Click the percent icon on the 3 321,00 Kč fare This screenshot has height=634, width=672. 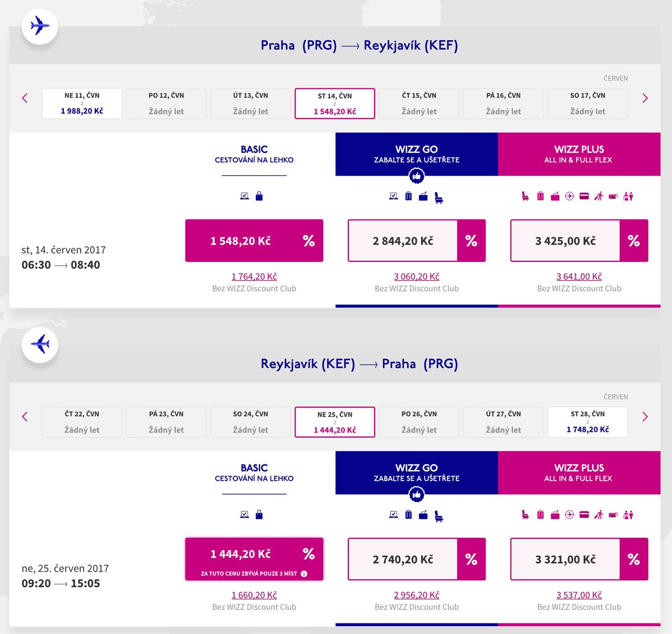point(633,560)
